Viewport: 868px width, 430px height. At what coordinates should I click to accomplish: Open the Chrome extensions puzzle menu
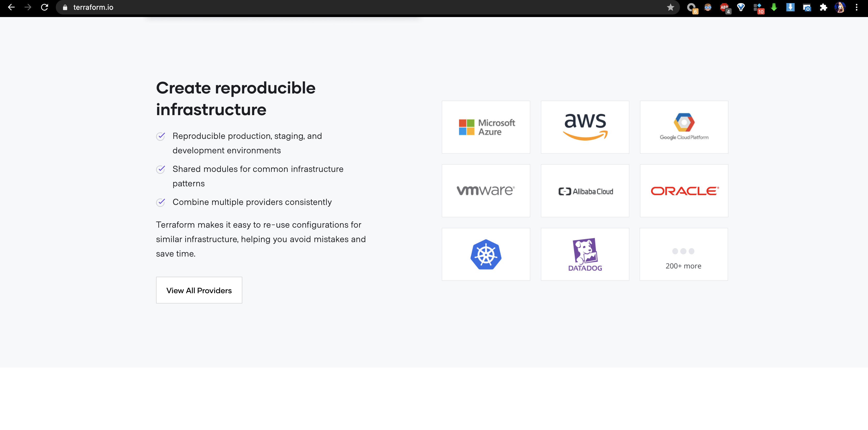(823, 7)
